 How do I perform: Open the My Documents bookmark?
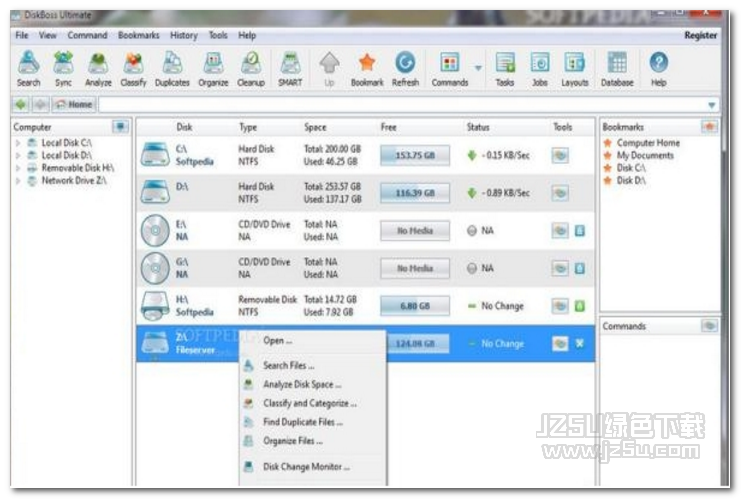tap(645, 155)
